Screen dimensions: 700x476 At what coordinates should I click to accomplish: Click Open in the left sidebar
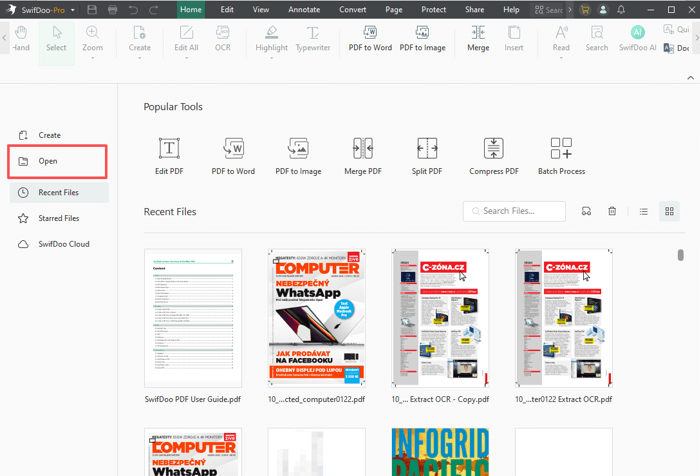58,161
